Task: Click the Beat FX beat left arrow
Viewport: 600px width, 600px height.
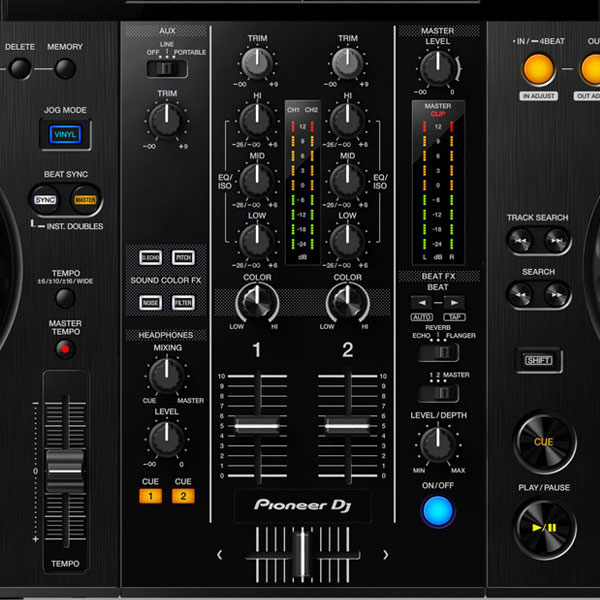Action: click(x=422, y=303)
